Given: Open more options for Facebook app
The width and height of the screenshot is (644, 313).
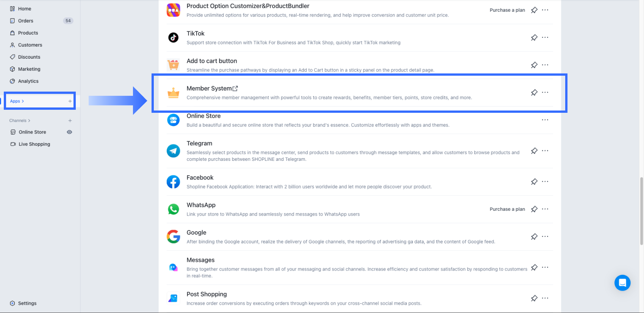Looking at the screenshot, I should [545, 182].
